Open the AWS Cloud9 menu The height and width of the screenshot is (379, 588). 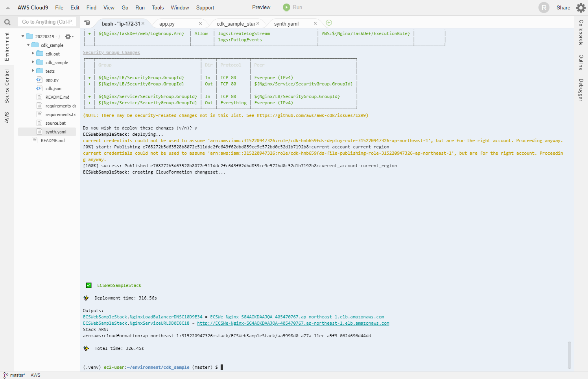33,7
